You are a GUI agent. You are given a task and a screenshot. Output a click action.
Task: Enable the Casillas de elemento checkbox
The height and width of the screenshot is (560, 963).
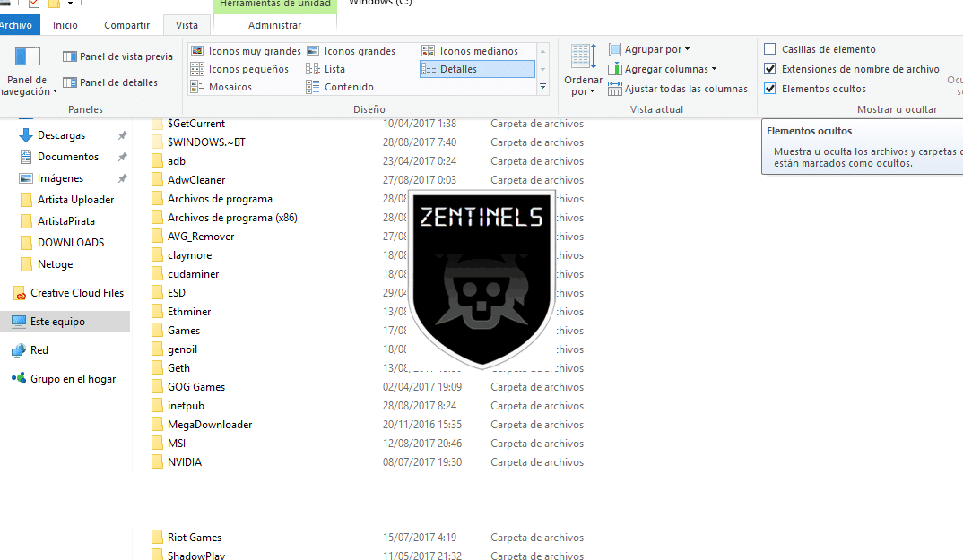pos(770,49)
